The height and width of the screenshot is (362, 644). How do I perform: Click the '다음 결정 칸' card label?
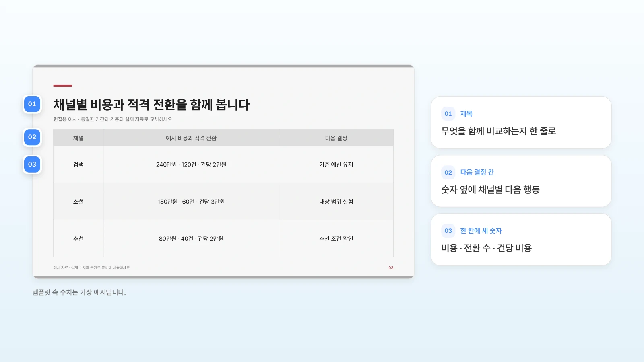coord(477,172)
